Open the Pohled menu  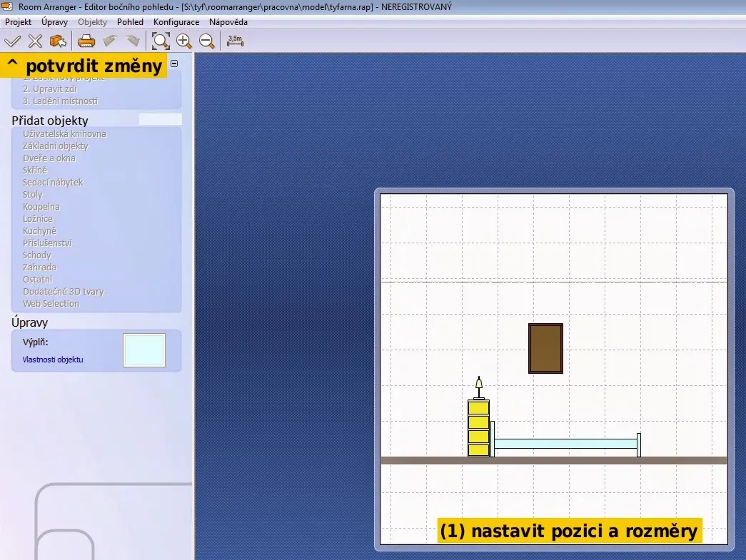[130, 22]
